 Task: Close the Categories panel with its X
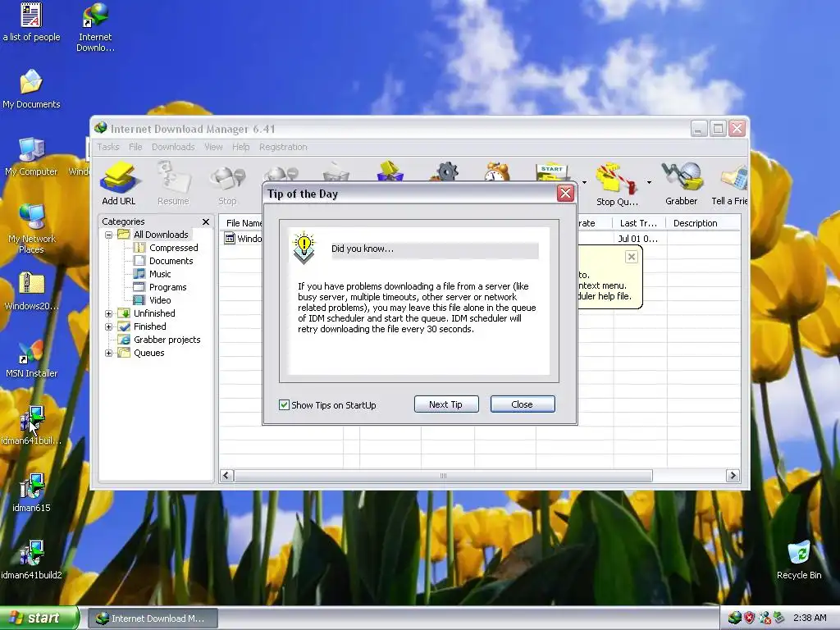pyautogui.click(x=206, y=221)
